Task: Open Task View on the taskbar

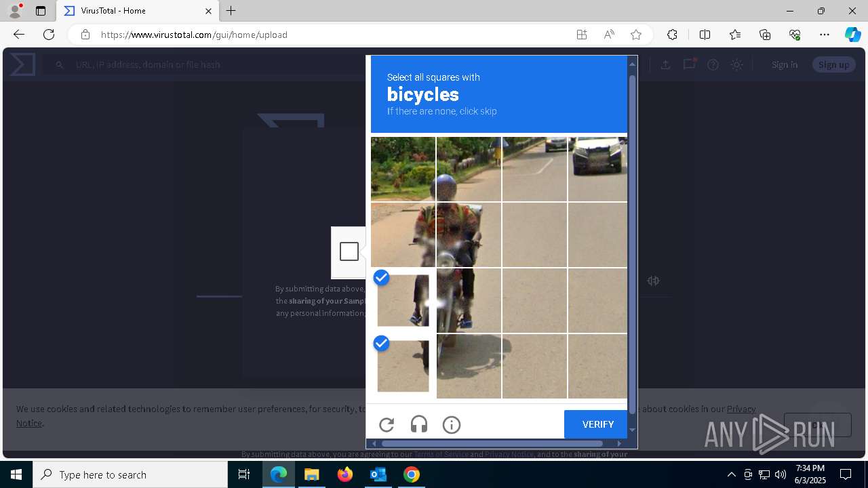Action: (244, 474)
